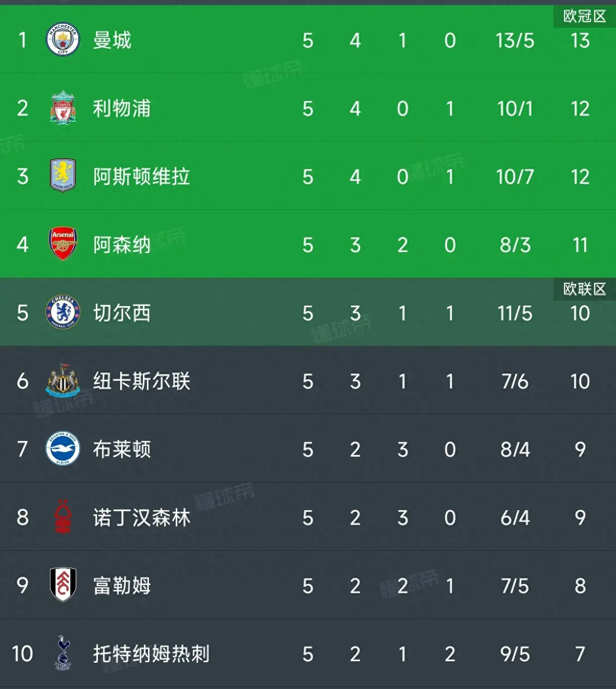This screenshot has height=689, width=616.
Task: Click the Fulham club crest
Action: [x=63, y=585]
